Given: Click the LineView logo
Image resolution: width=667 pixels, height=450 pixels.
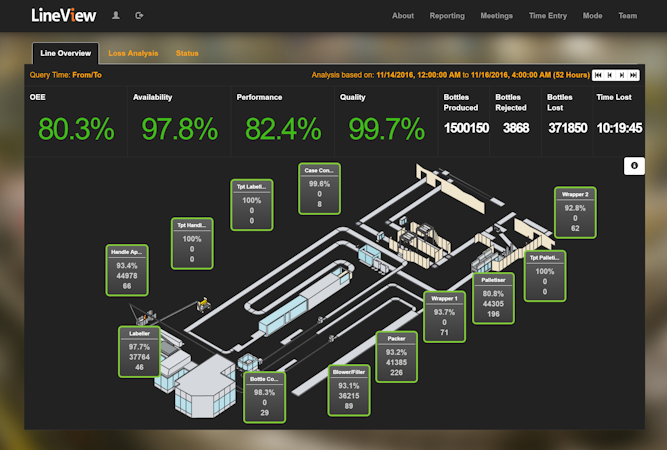Looking at the screenshot, I should [x=64, y=16].
